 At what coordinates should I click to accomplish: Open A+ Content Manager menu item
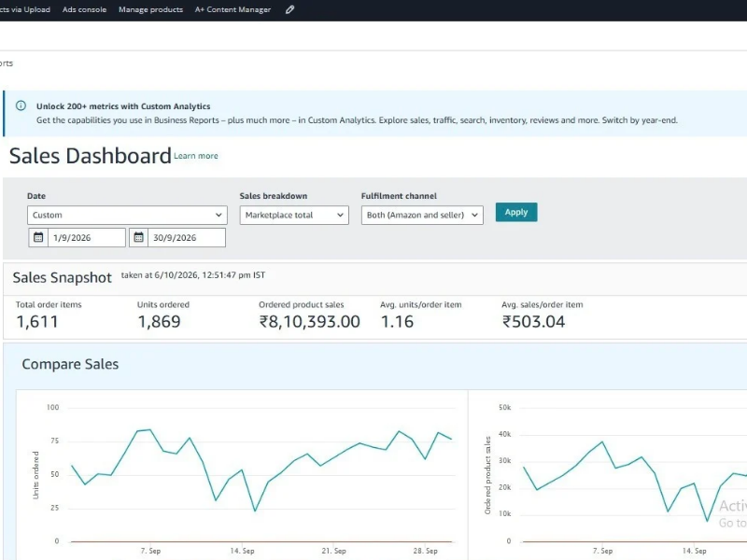click(x=233, y=9)
